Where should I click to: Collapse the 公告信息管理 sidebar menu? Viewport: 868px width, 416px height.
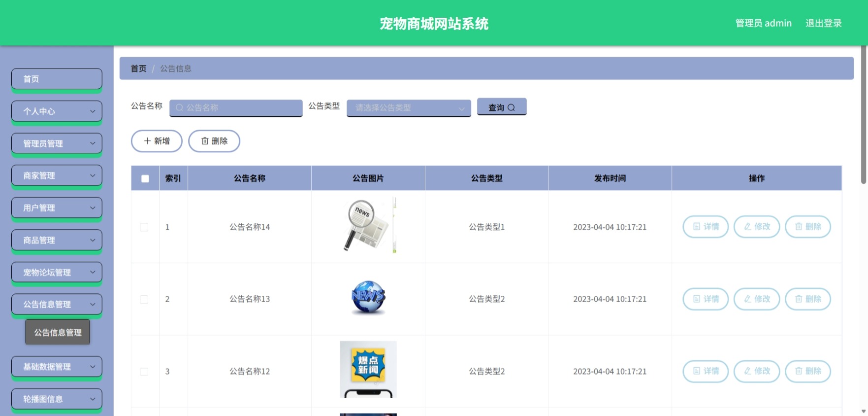click(x=57, y=305)
